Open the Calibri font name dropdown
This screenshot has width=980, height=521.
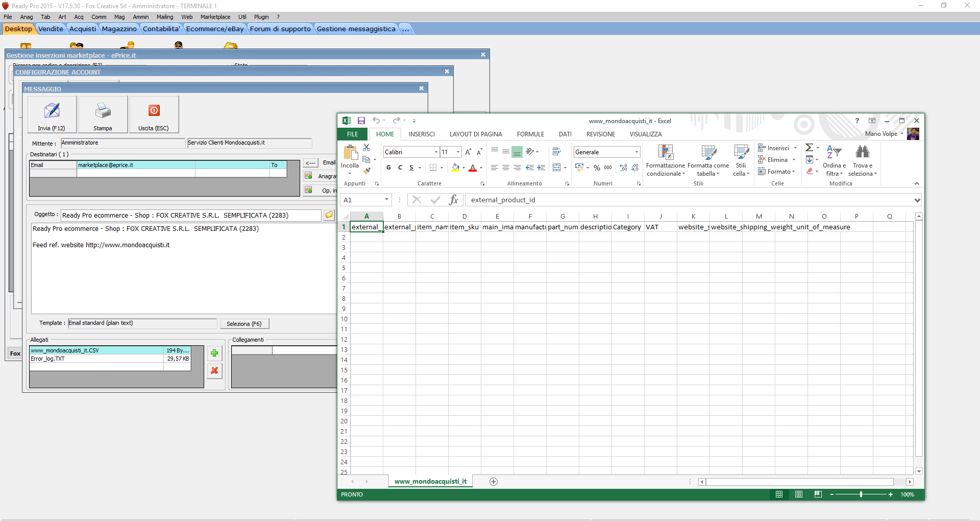436,152
